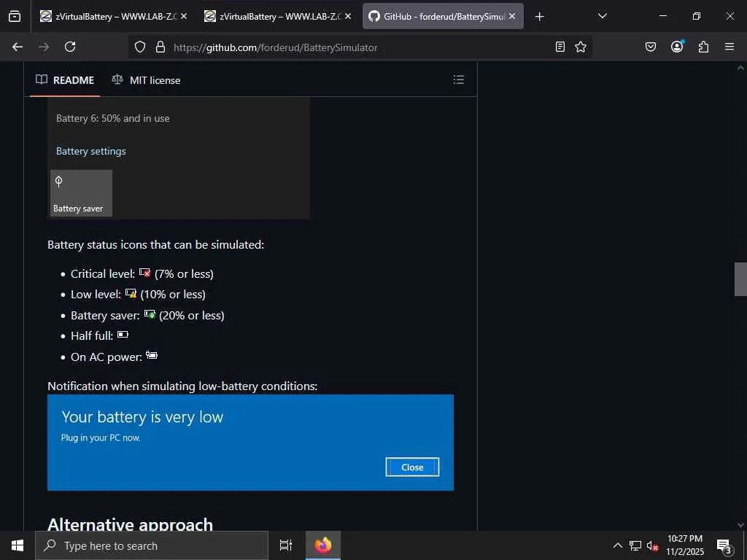The image size is (747, 560).
Task: Click 'Your battery is very low' image
Action: [x=251, y=443]
